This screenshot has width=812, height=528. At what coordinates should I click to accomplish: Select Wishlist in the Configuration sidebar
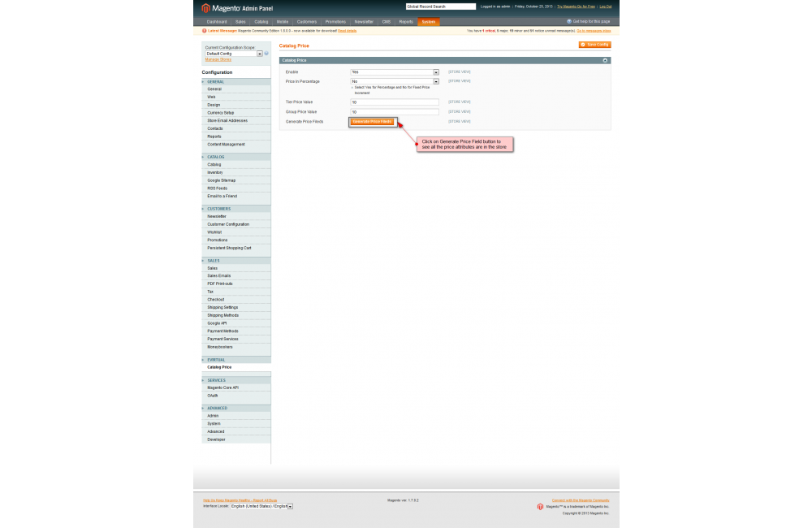coord(236,232)
